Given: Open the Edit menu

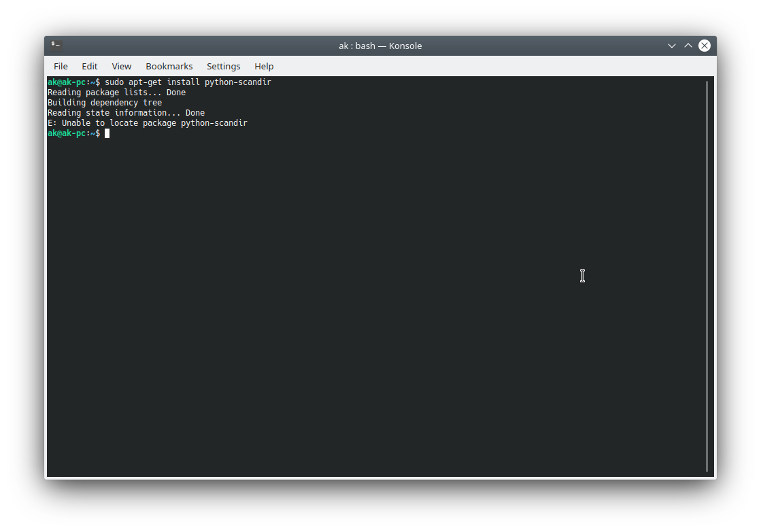Looking at the screenshot, I should coord(89,66).
